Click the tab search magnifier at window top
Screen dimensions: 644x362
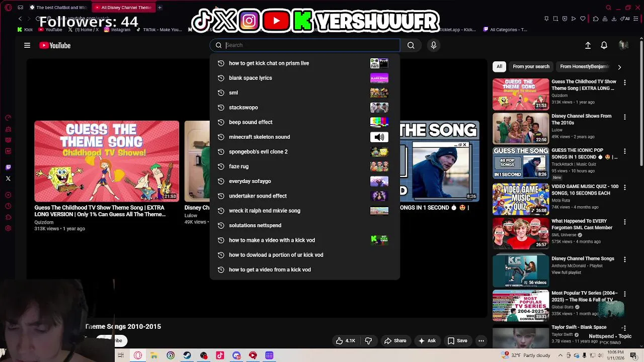click(x=608, y=8)
